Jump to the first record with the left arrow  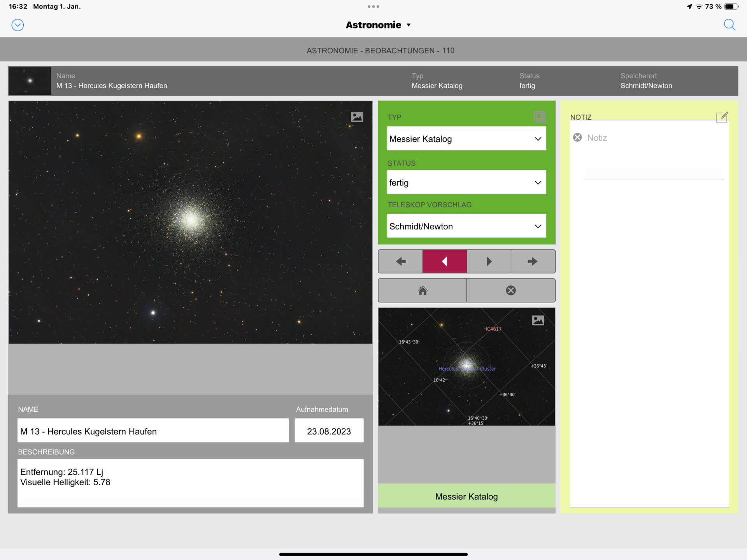coord(400,261)
